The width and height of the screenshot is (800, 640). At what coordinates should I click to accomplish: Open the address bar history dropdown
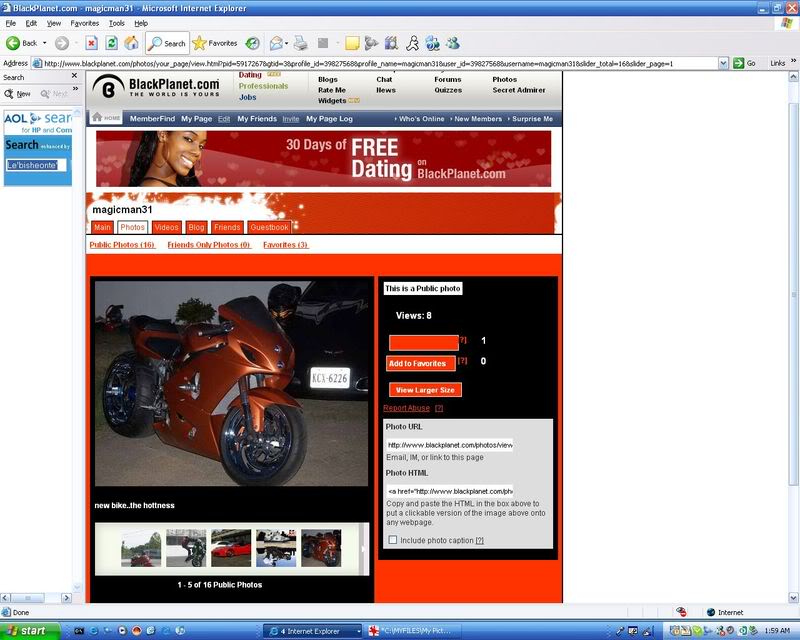pos(722,62)
